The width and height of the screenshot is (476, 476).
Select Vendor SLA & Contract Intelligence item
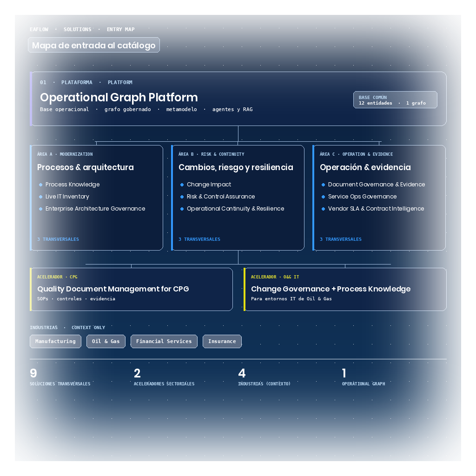click(376, 209)
